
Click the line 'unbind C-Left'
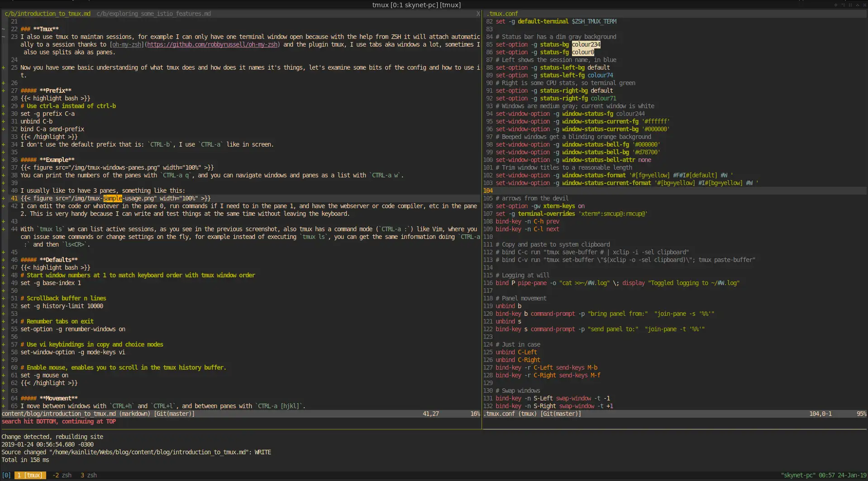[x=516, y=352]
